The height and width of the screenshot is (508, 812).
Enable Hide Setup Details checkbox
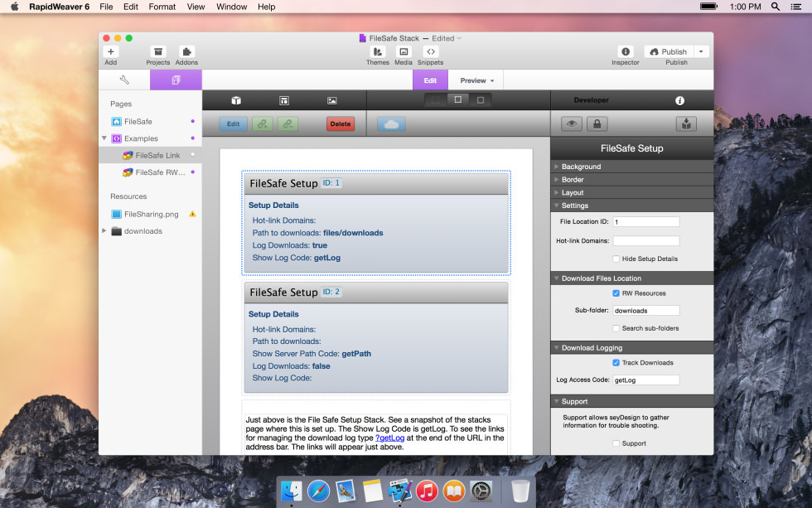tap(616, 259)
